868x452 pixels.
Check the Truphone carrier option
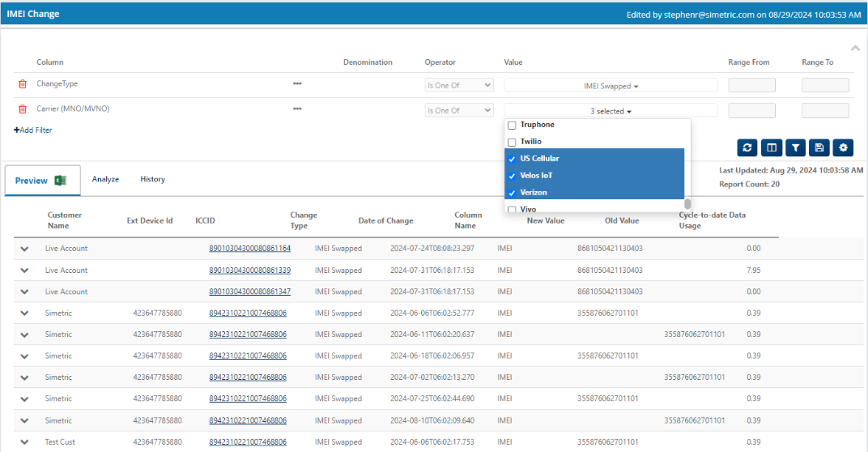point(512,126)
